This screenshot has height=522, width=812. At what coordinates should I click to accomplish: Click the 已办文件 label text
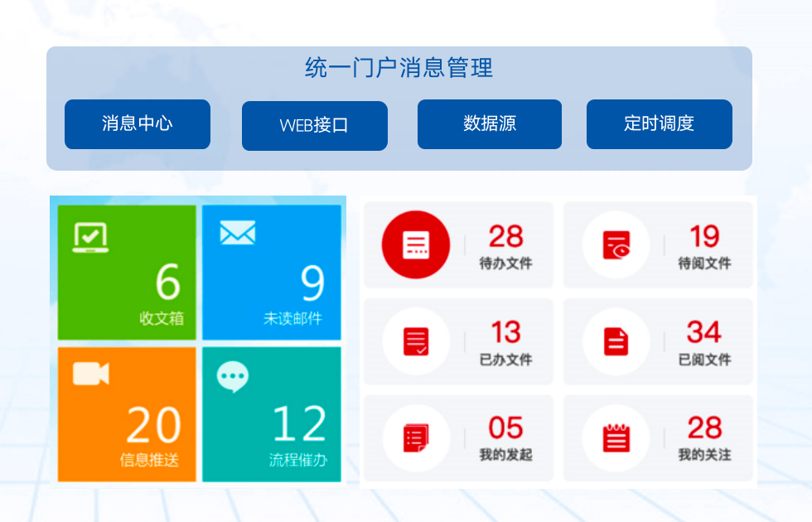tap(506, 360)
